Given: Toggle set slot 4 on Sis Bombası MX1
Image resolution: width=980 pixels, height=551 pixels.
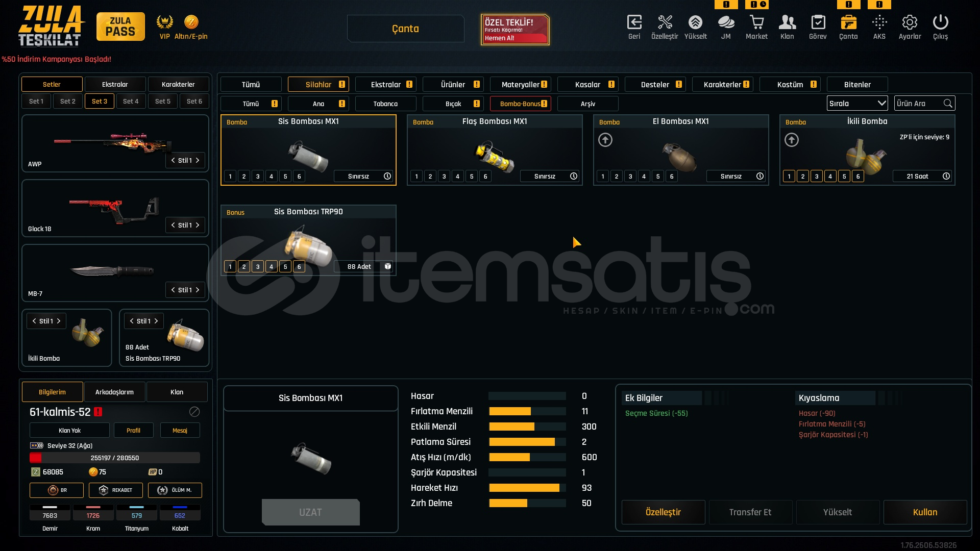Looking at the screenshot, I should coord(272,177).
